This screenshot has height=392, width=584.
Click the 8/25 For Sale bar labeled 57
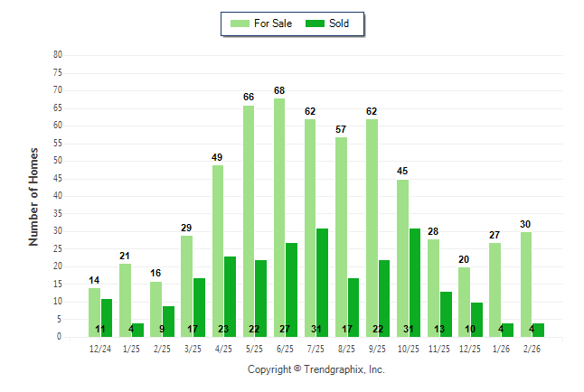pyautogui.click(x=341, y=237)
